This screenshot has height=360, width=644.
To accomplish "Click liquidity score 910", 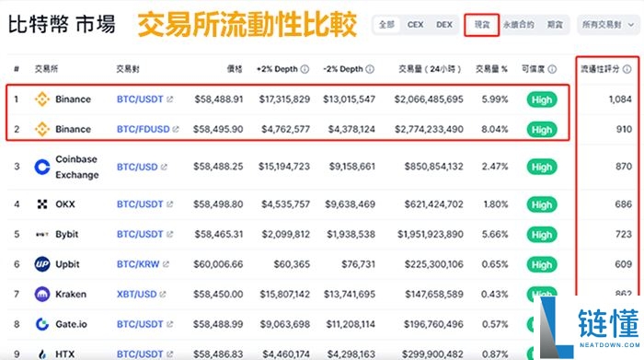I will [x=624, y=129].
